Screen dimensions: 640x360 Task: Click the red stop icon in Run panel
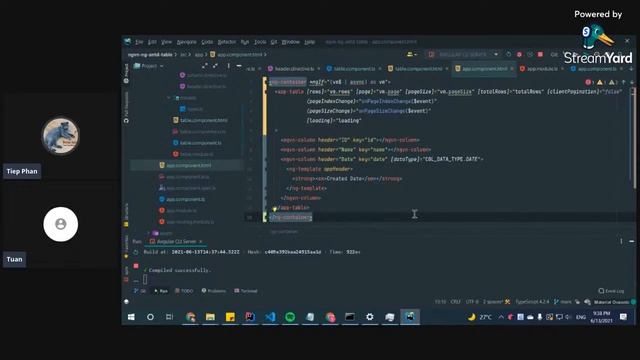pyautogui.click(x=136, y=266)
